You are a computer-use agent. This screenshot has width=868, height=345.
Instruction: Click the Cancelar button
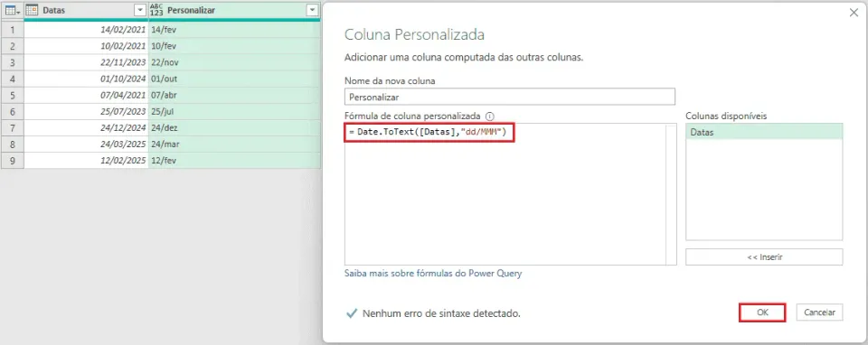pyautogui.click(x=819, y=312)
